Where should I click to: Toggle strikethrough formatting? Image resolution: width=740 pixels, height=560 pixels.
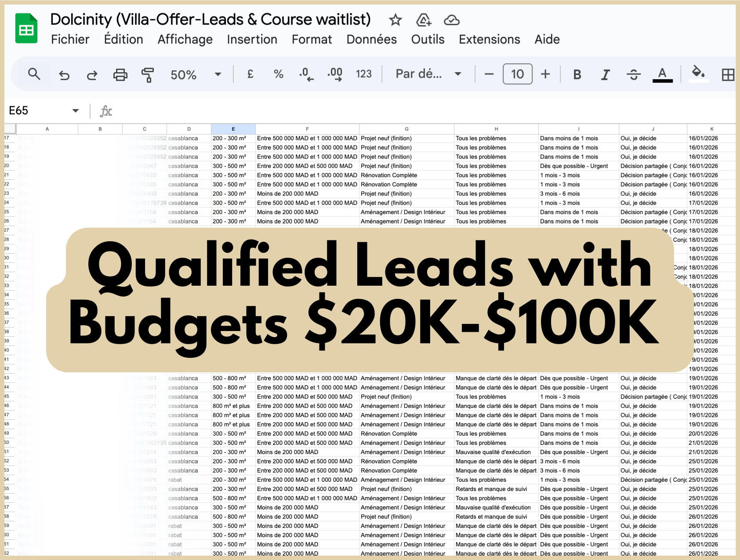click(633, 75)
